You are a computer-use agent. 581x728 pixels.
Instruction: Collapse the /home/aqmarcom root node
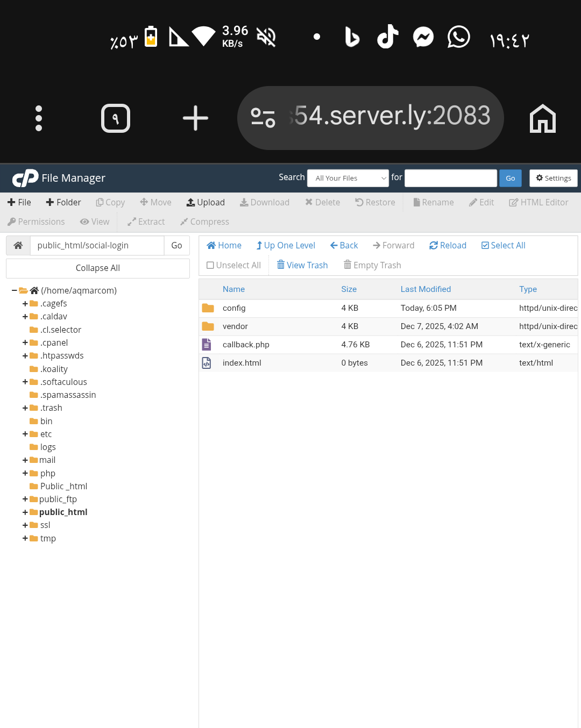15,291
